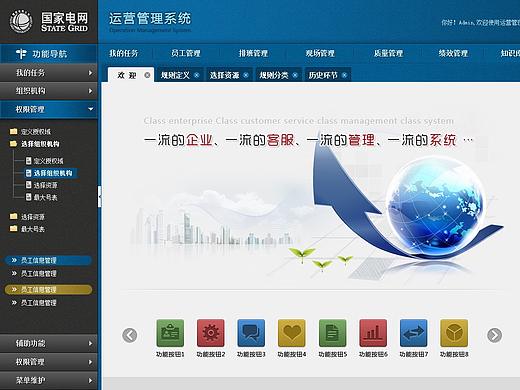Open 现场管理 in the top navigation
This screenshot has height=390, width=520.
[320, 53]
